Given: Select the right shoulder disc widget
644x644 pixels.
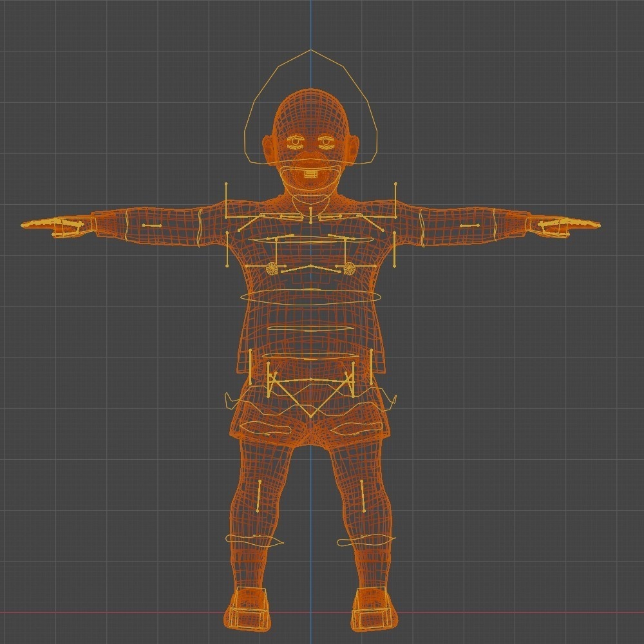Looking at the screenshot, I should pyautogui.click(x=348, y=268).
